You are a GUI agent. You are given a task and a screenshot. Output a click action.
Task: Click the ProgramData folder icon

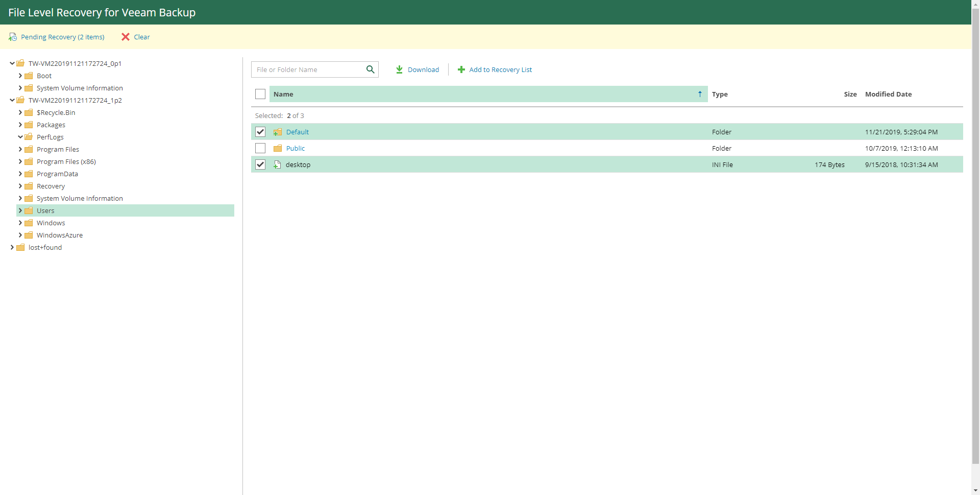pyautogui.click(x=29, y=174)
